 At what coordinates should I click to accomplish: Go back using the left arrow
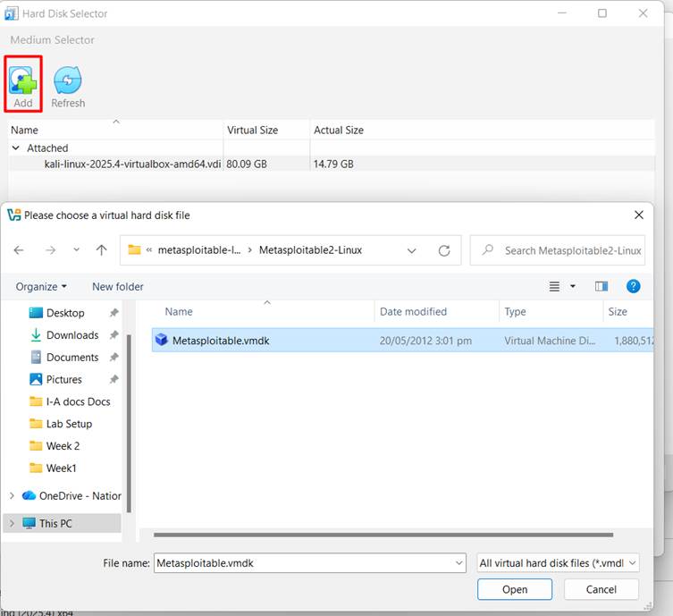click(x=19, y=250)
